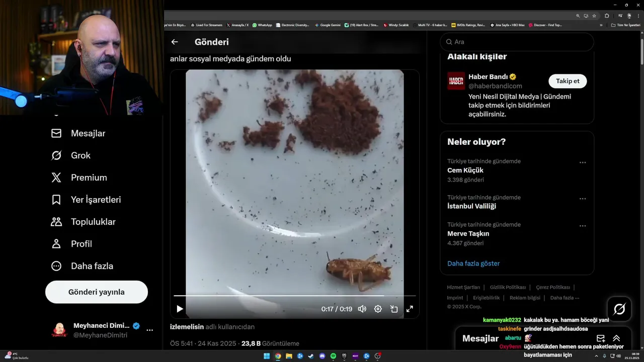This screenshot has height=362, width=644.
Task: Expand the footer Daha fazla link
Action: (x=565, y=298)
